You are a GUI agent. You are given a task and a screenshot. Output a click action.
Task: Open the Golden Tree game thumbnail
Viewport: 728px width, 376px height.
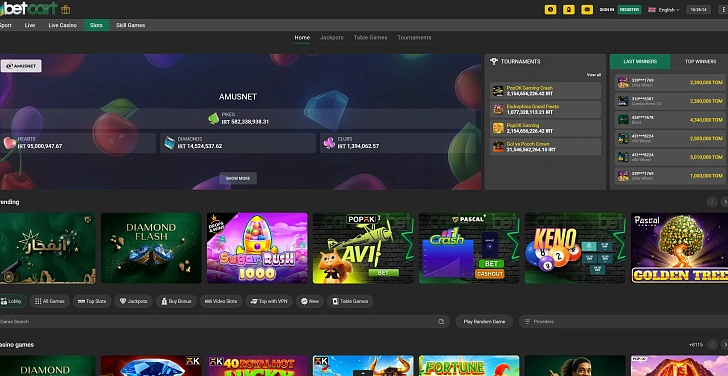tap(680, 248)
